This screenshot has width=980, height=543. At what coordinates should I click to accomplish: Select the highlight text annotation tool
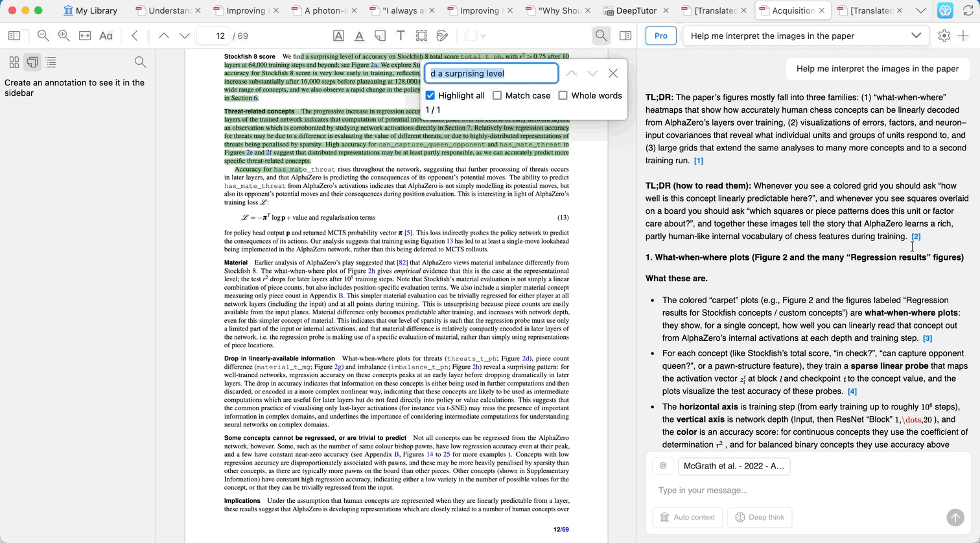click(x=338, y=36)
